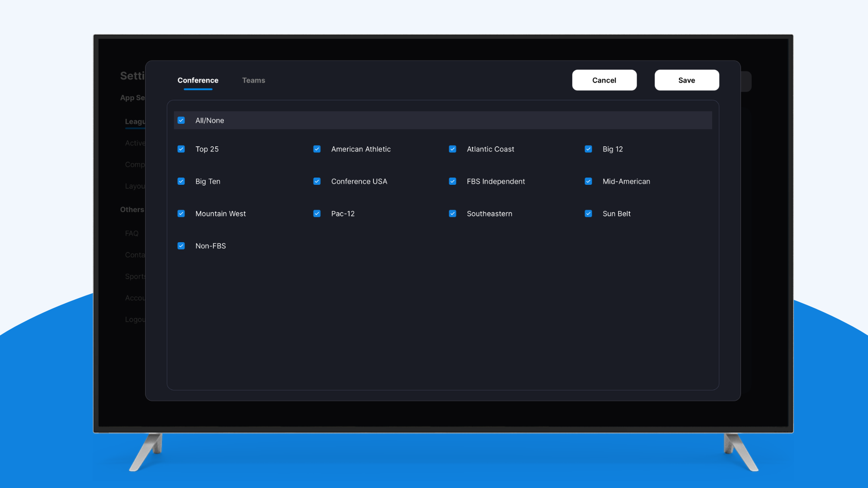Screen dimensions: 868x488
Task: Click the Mountain West label
Action: tap(221, 214)
